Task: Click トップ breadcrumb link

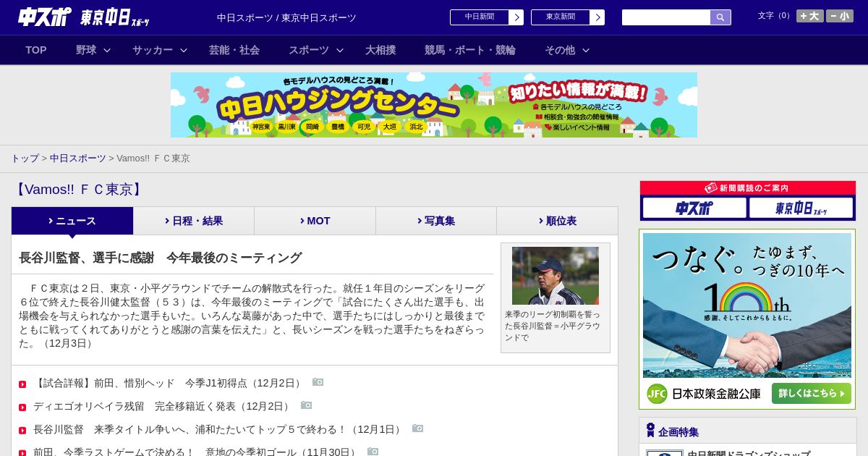Action: pos(25,158)
